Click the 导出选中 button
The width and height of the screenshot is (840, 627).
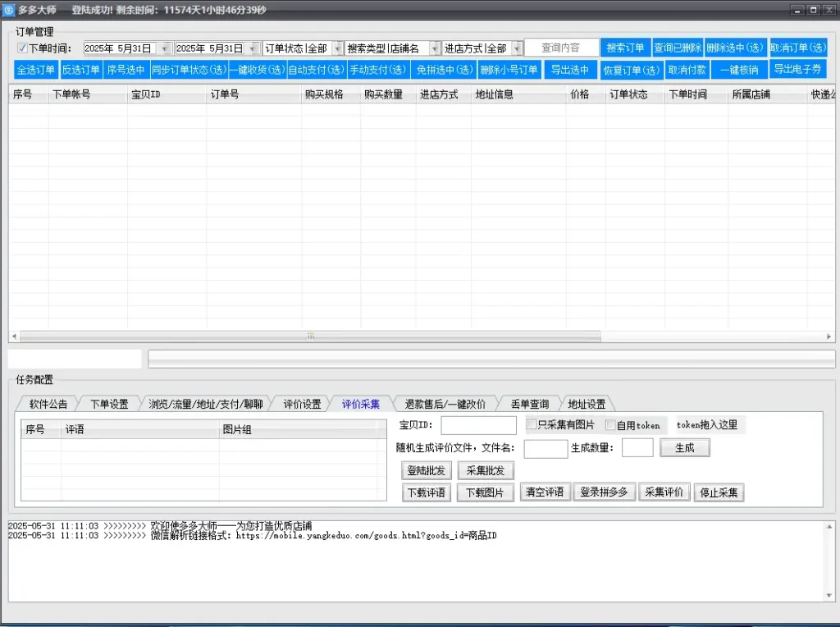point(570,70)
